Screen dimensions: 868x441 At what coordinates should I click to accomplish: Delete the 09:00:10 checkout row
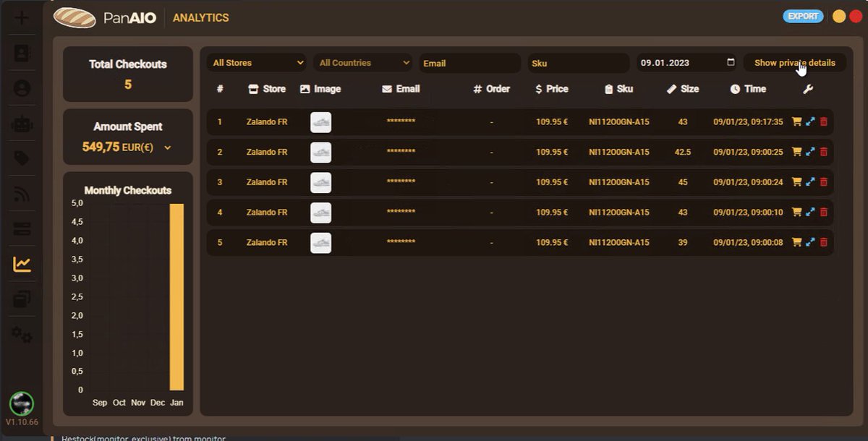click(824, 212)
